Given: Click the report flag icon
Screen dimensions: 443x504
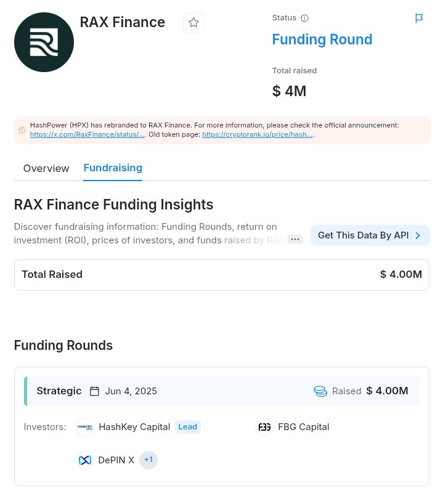Looking at the screenshot, I should 419,18.
